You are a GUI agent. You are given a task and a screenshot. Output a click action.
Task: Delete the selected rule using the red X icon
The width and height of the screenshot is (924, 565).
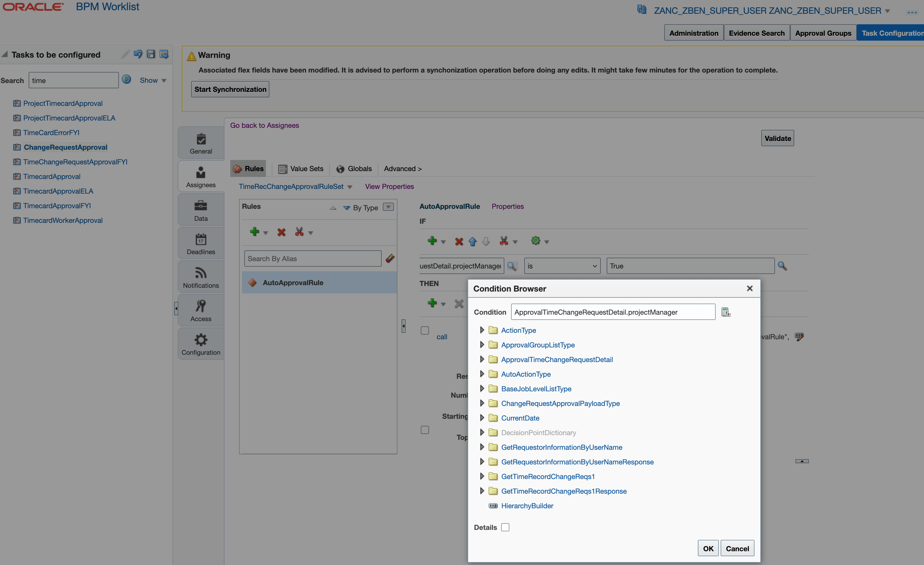(x=281, y=232)
